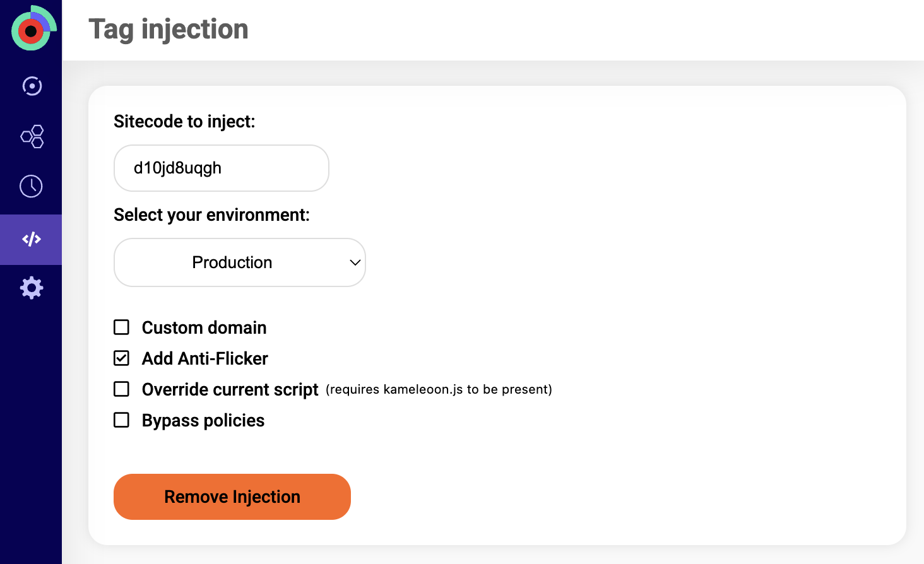Open the Production environment dropdown

[x=232, y=262]
